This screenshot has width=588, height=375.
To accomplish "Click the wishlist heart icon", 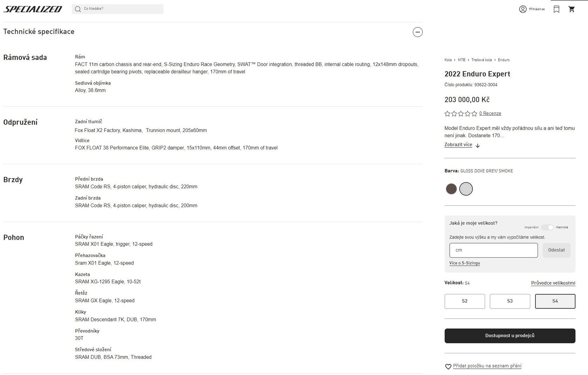I will point(448,367).
